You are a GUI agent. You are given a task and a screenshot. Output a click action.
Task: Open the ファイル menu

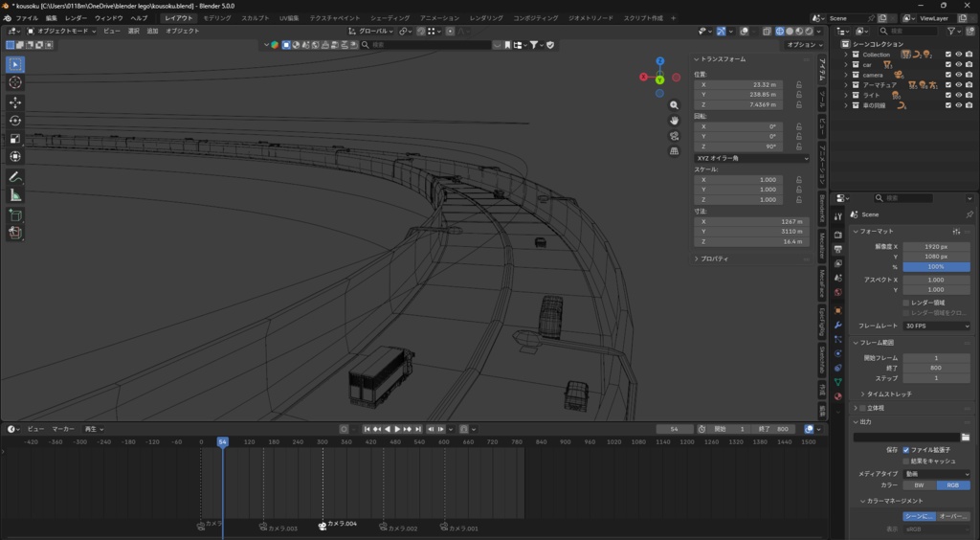point(26,18)
